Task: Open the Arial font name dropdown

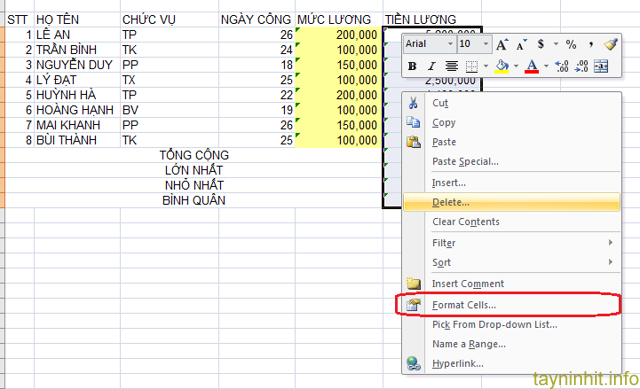Action: pyautogui.click(x=450, y=44)
